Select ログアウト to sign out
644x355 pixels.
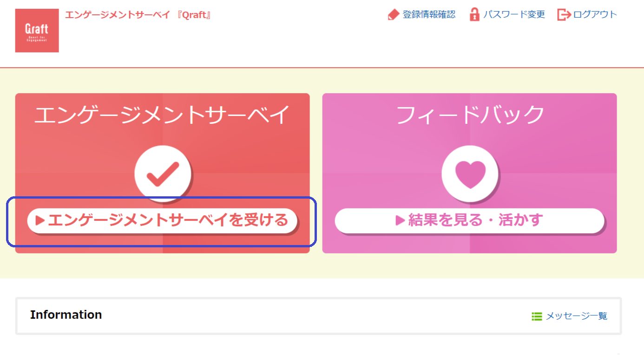click(x=595, y=14)
